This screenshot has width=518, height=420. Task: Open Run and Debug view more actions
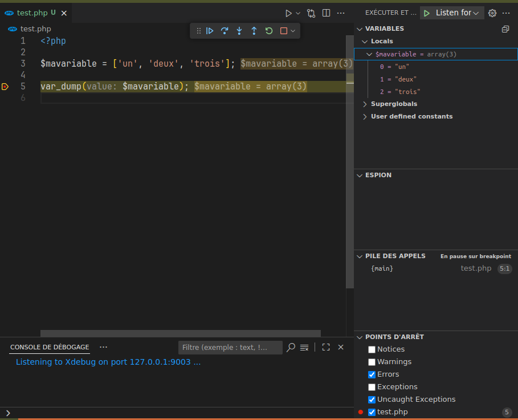tap(506, 13)
